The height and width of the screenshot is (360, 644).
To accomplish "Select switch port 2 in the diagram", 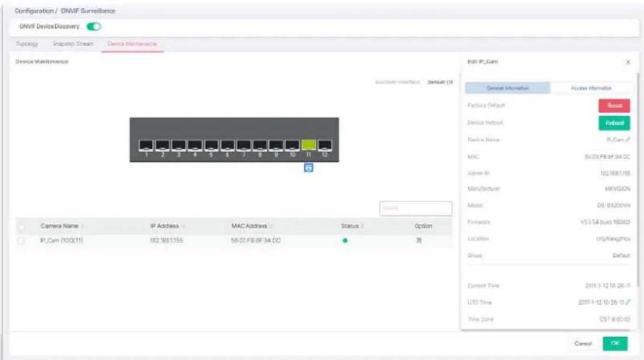I will [x=162, y=145].
